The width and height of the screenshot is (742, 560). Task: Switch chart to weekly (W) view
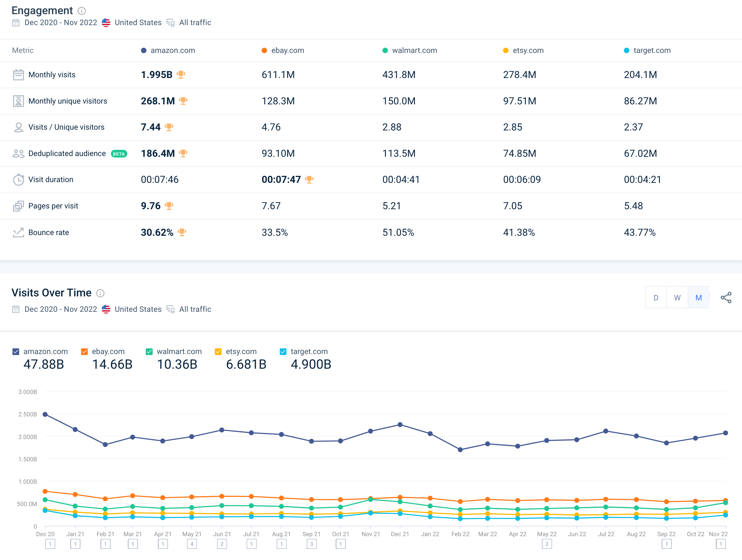677,298
